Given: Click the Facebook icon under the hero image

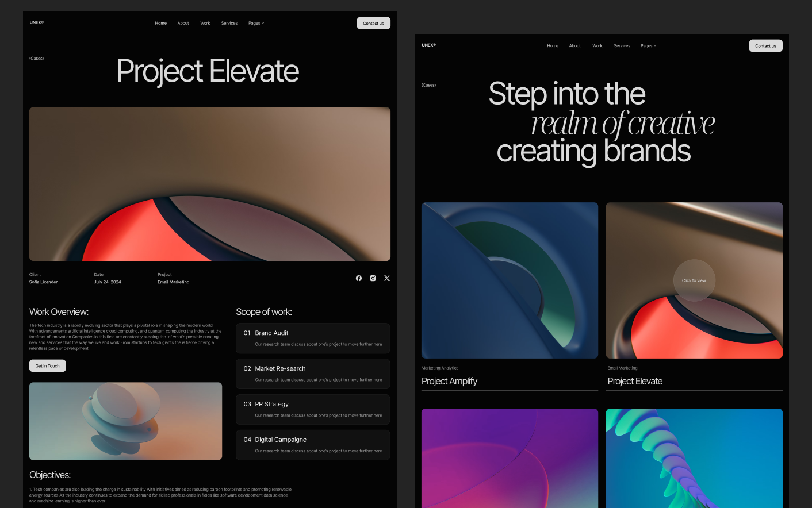Looking at the screenshot, I should point(359,278).
